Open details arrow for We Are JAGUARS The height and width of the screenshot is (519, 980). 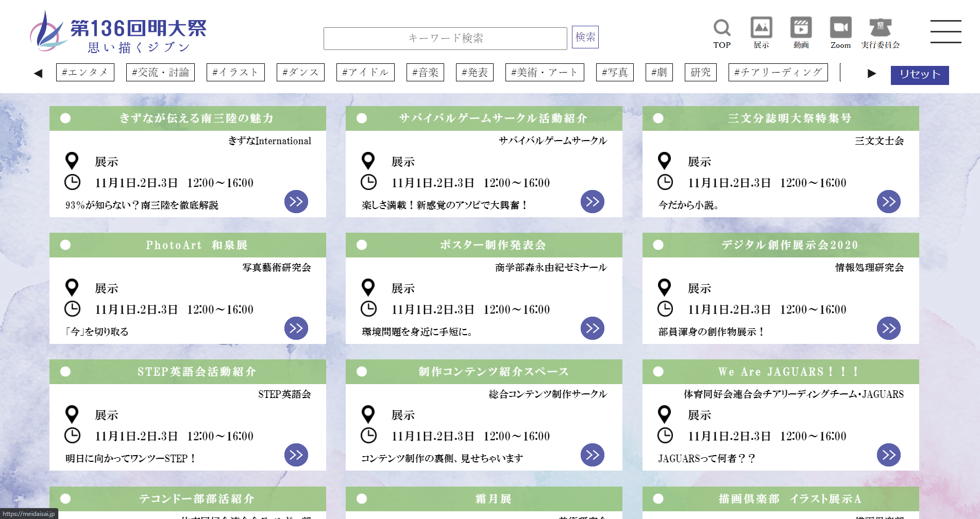click(x=889, y=455)
